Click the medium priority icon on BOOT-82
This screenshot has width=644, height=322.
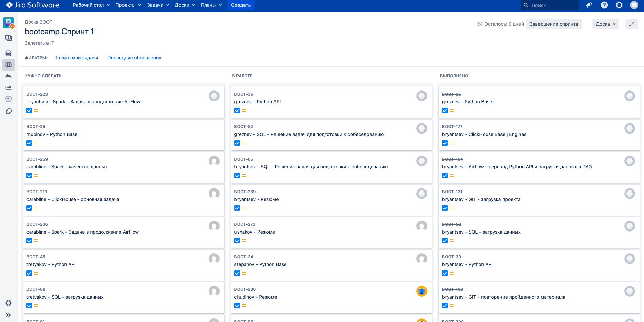click(x=244, y=143)
